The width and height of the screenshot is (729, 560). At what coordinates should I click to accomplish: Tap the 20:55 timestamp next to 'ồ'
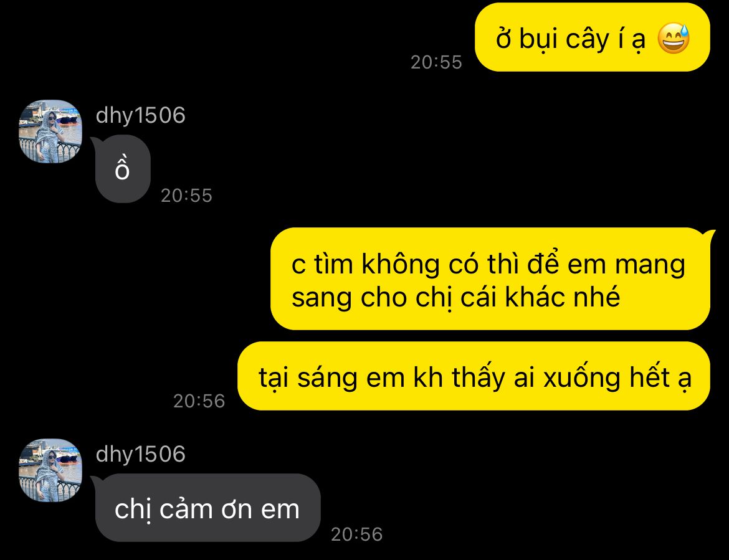click(x=186, y=196)
